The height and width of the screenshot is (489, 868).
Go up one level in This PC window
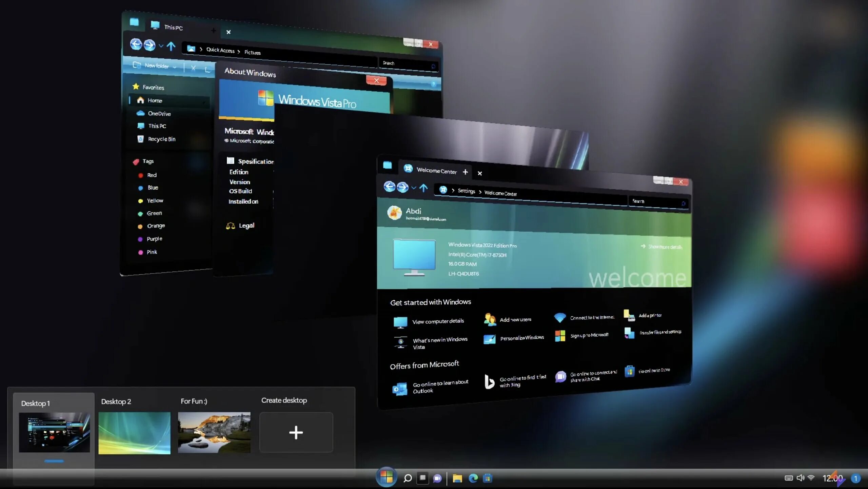tap(171, 46)
